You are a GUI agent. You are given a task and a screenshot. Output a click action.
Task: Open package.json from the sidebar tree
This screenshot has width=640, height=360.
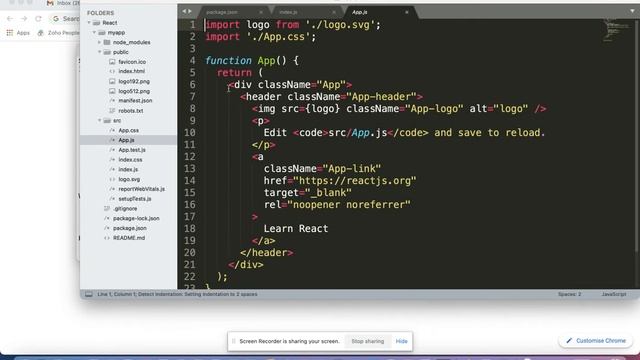pyautogui.click(x=130, y=228)
